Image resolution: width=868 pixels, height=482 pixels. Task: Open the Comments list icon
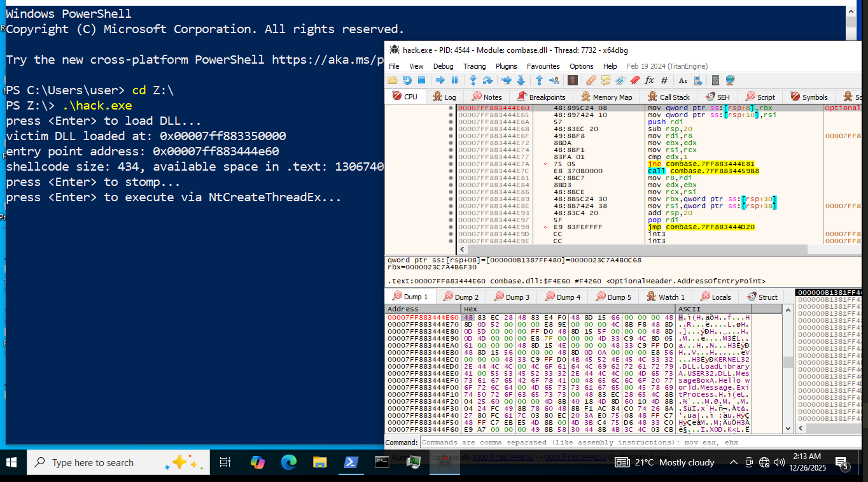coord(605,80)
